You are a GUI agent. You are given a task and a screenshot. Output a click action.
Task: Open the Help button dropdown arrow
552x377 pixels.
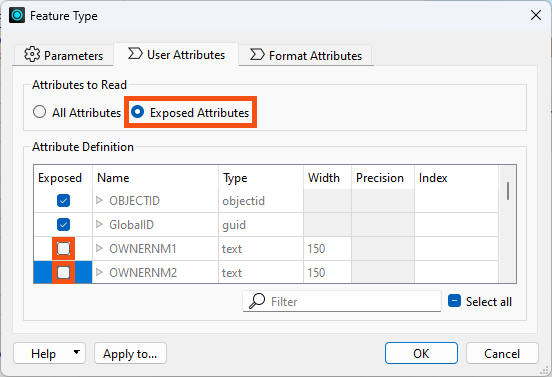click(x=76, y=352)
